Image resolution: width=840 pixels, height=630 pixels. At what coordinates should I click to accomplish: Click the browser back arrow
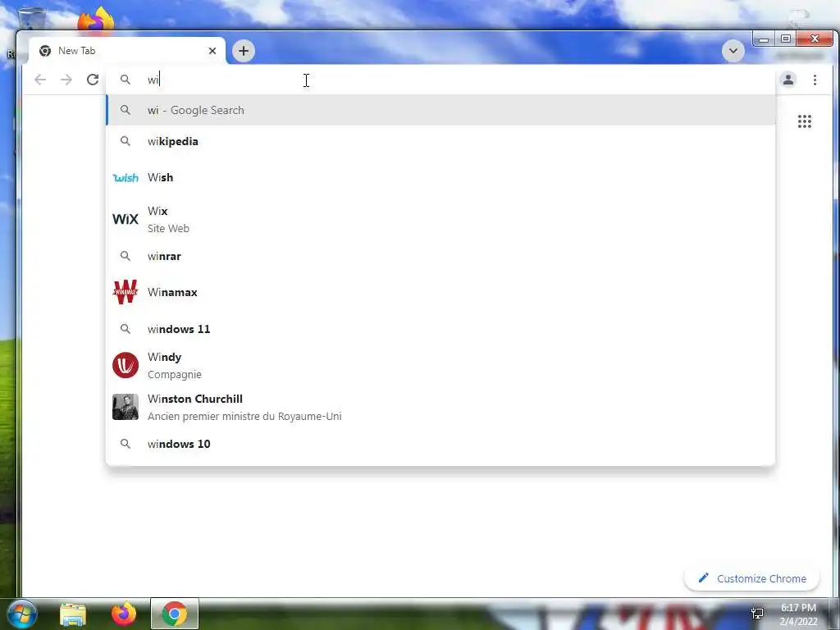pos(40,80)
